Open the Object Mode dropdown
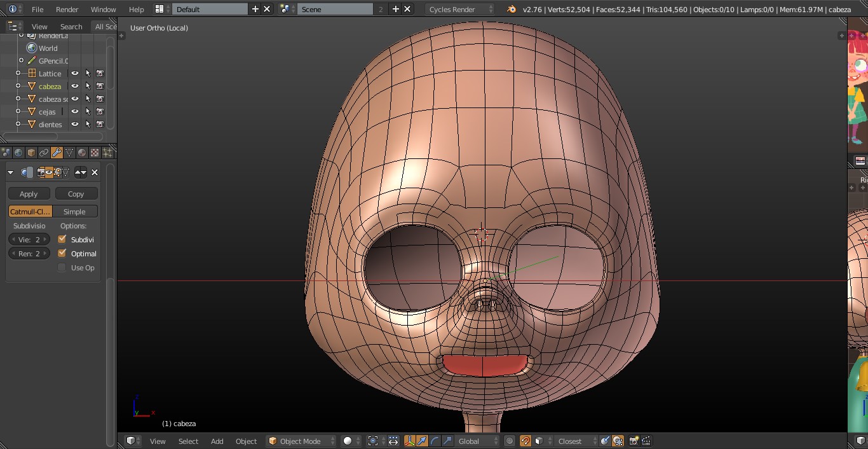The image size is (868, 449). click(x=301, y=441)
